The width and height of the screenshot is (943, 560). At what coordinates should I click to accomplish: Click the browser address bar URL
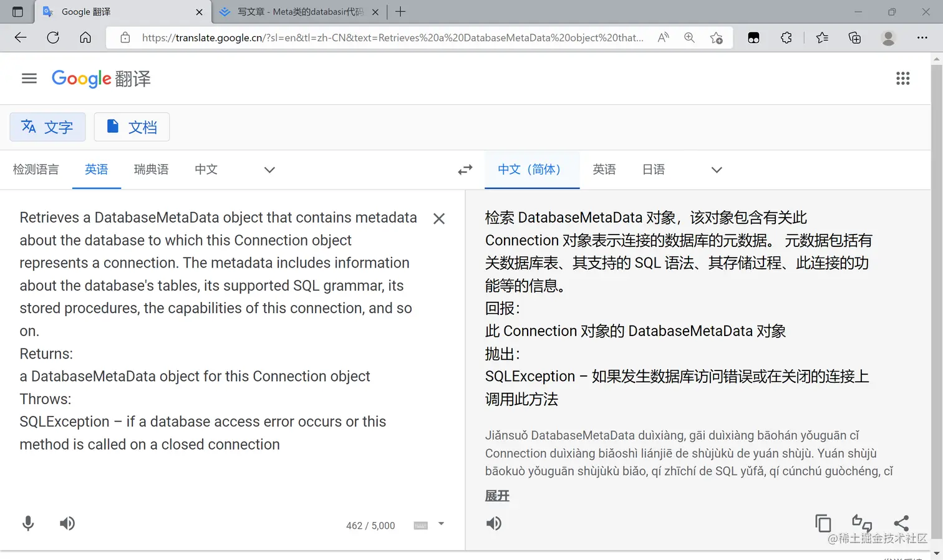tap(392, 37)
